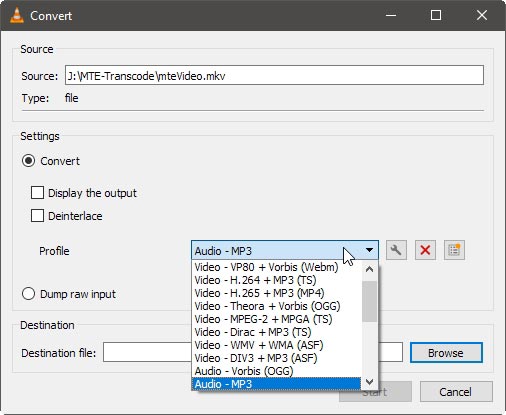Image resolution: width=506 pixels, height=415 pixels.
Task: Click the profile list scrollbar thumb
Action: pyautogui.click(x=369, y=301)
